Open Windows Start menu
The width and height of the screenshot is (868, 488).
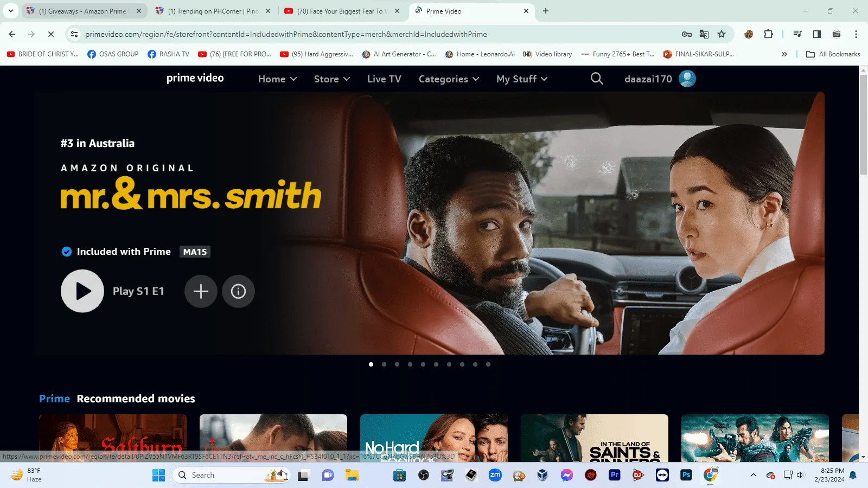(158, 476)
